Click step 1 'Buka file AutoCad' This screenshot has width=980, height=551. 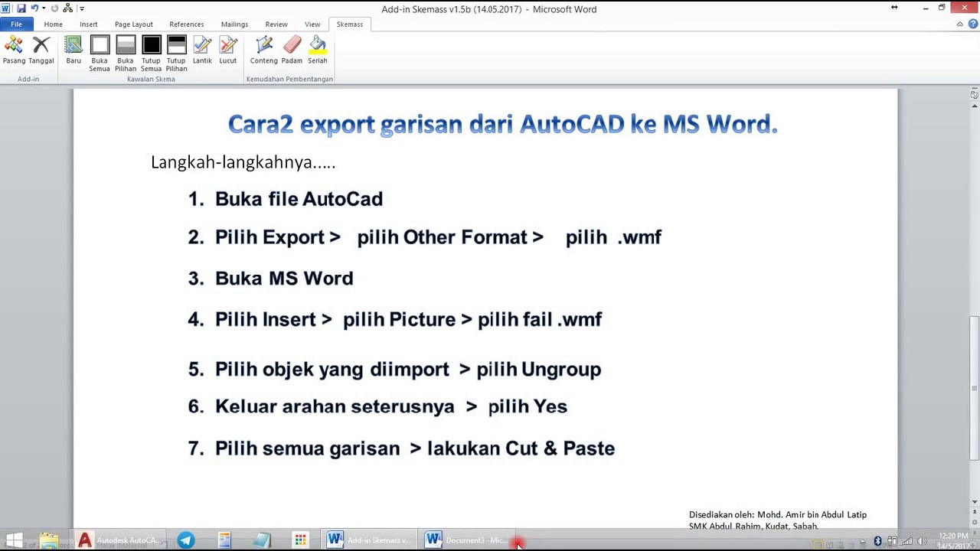tap(299, 199)
